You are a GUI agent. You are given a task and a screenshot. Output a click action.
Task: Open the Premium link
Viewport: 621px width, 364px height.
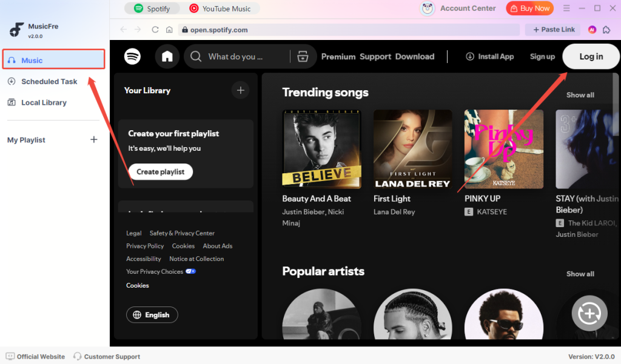click(x=338, y=56)
